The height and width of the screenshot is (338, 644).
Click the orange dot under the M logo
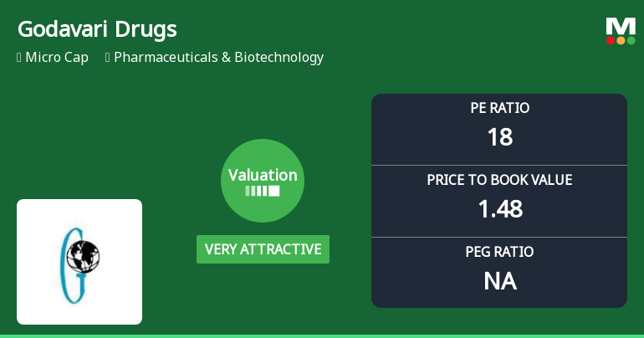[x=621, y=40]
